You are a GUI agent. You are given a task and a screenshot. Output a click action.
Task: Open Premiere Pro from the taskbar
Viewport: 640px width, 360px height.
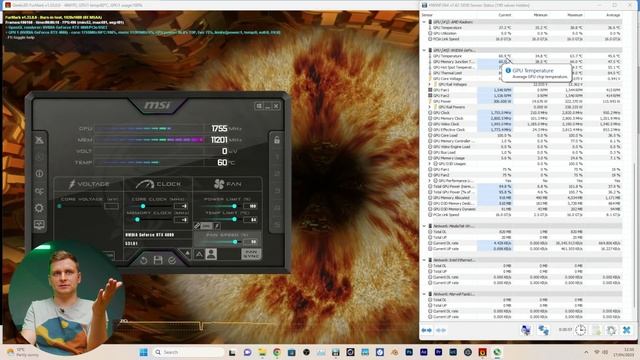click(438, 352)
